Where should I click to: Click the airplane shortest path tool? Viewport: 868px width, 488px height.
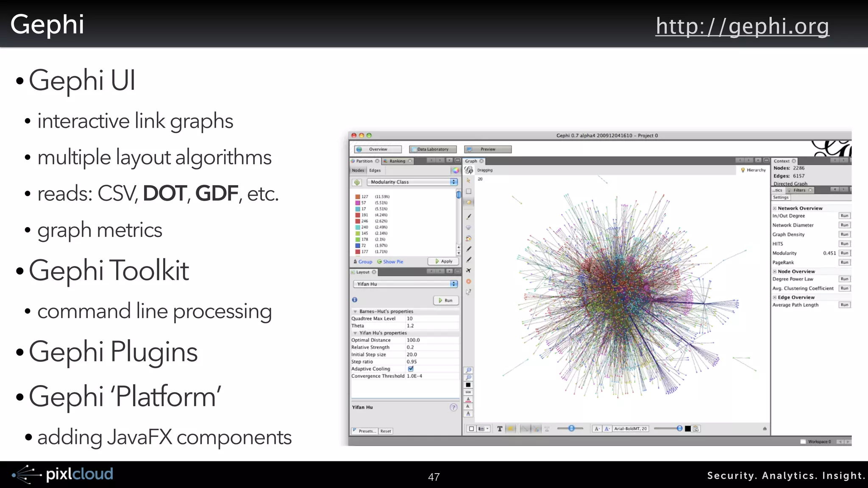coord(468,270)
